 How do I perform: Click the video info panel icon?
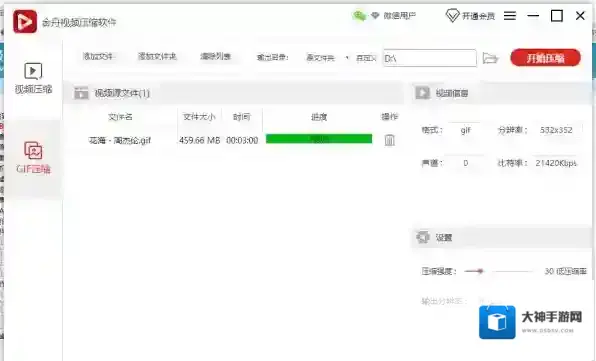point(422,93)
